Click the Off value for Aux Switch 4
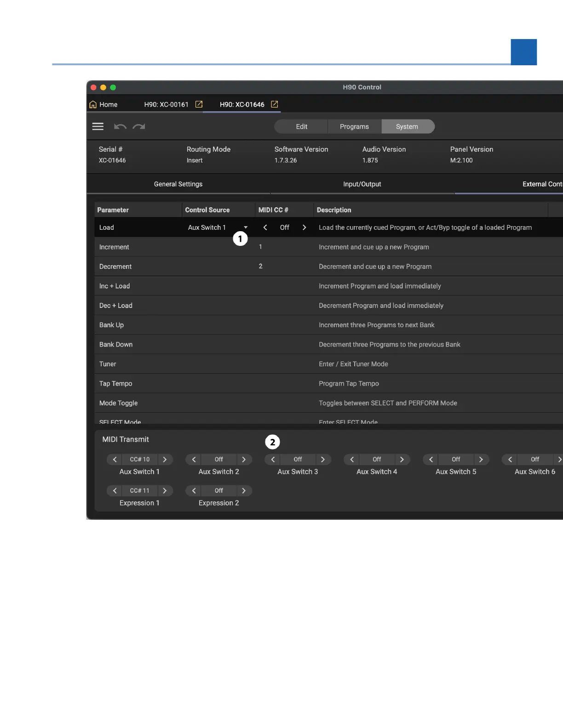The height and width of the screenshot is (728, 563). tap(377, 460)
